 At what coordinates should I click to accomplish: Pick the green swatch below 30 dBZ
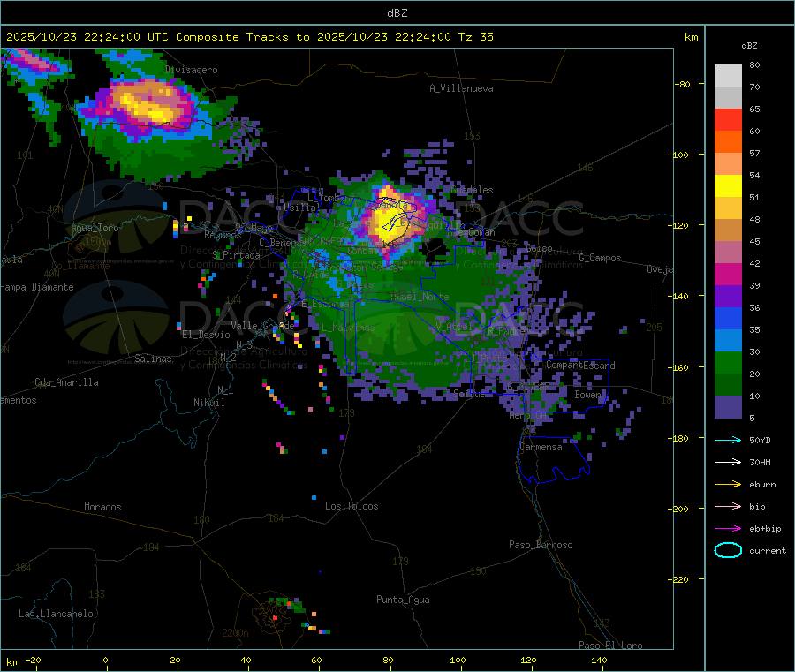728,362
